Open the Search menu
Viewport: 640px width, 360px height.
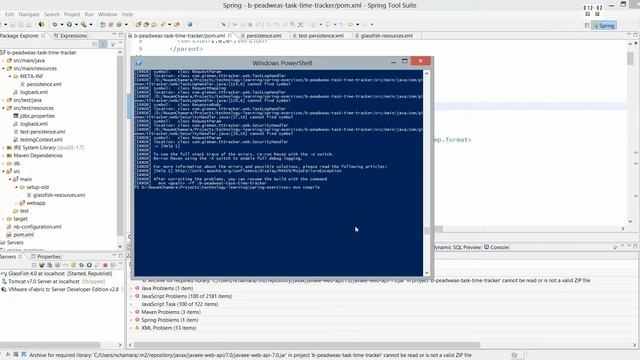pyautogui.click(x=52, y=14)
